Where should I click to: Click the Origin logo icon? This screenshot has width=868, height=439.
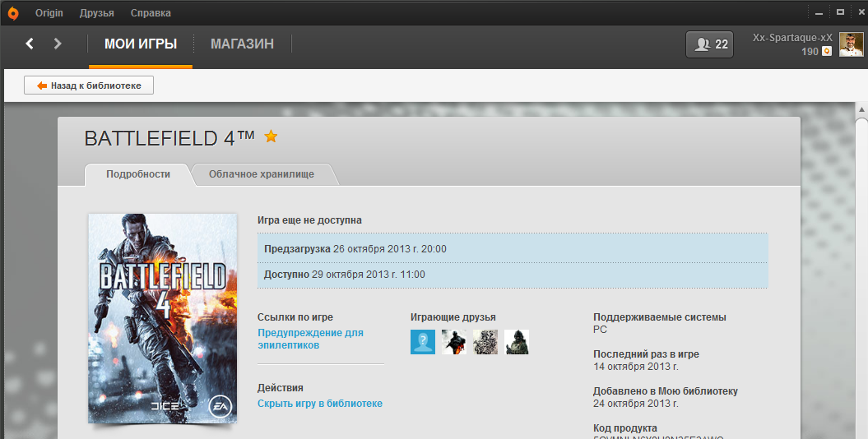coord(12,12)
